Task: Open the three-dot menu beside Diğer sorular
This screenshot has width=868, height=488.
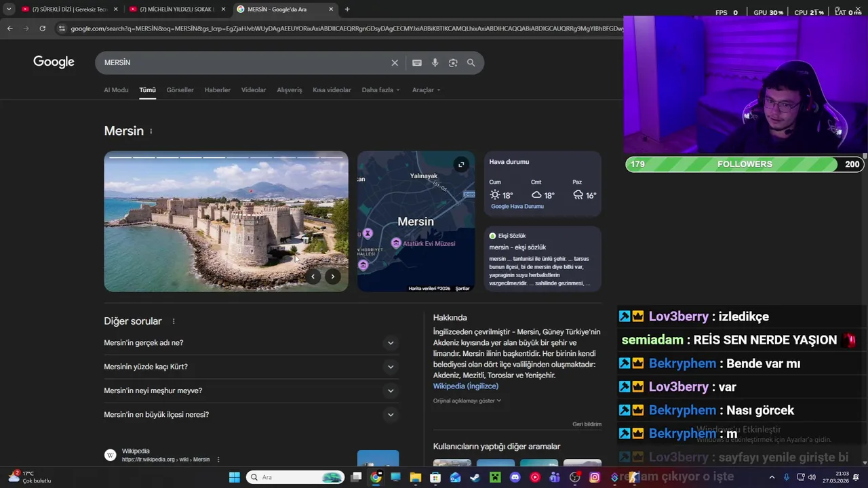Action: pos(174,321)
